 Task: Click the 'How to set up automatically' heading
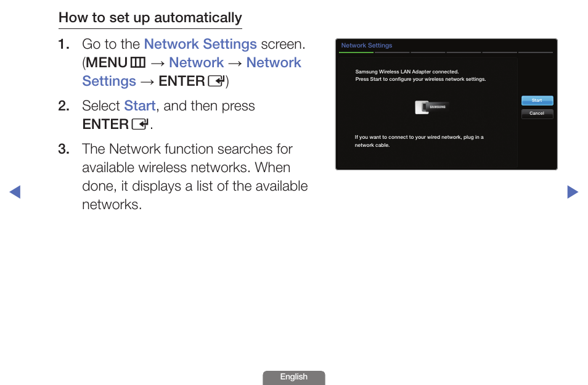pos(150,18)
